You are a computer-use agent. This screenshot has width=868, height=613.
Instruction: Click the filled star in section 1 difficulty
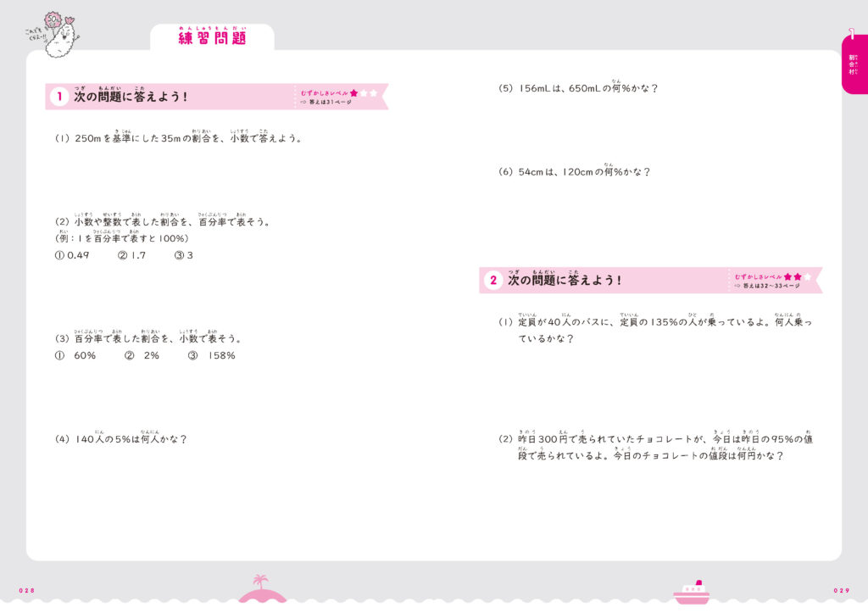pyautogui.click(x=353, y=92)
